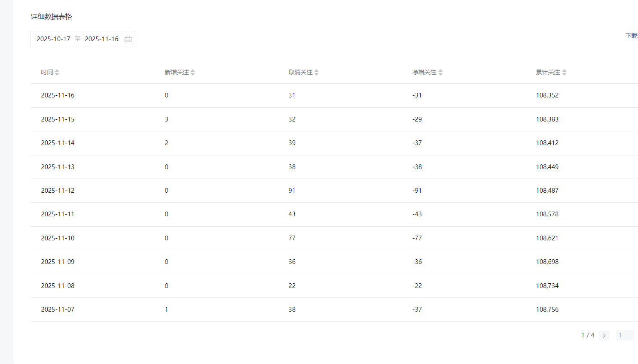Go to next page with right chevron
The height and width of the screenshot is (364, 638).
click(604, 336)
